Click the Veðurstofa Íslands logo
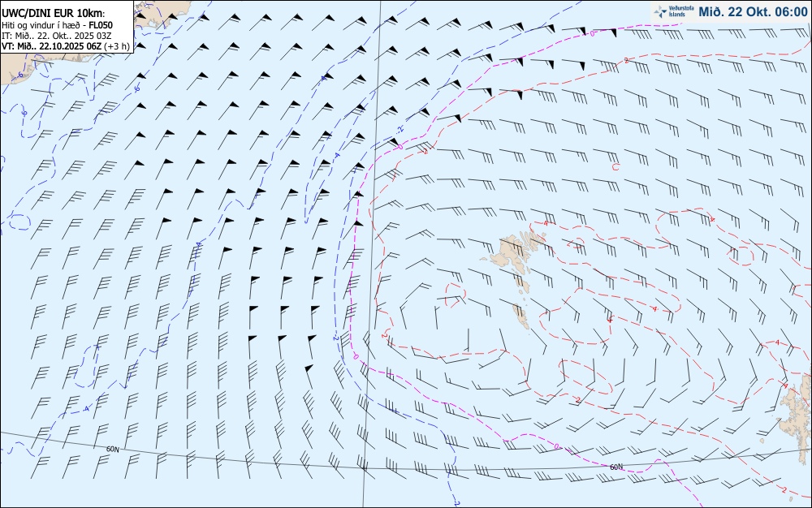The height and width of the screenshot is (508, 812). click(x=673, y=11)
